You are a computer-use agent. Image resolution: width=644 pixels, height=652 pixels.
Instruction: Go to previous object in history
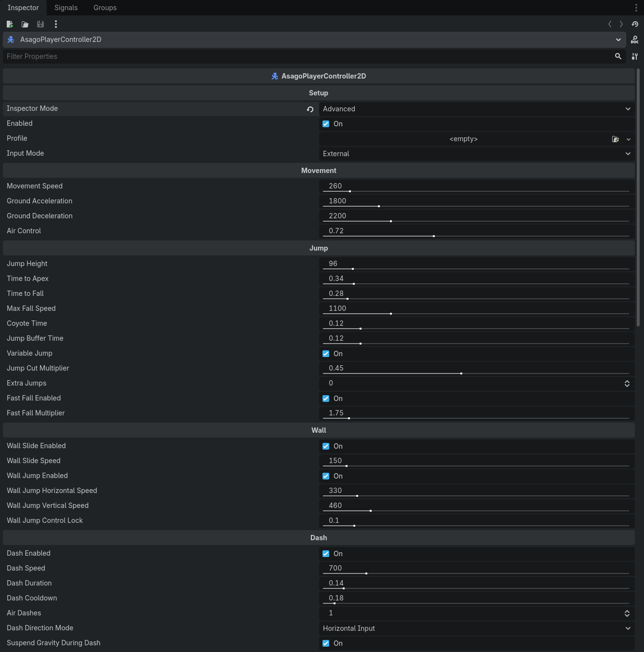610,24
